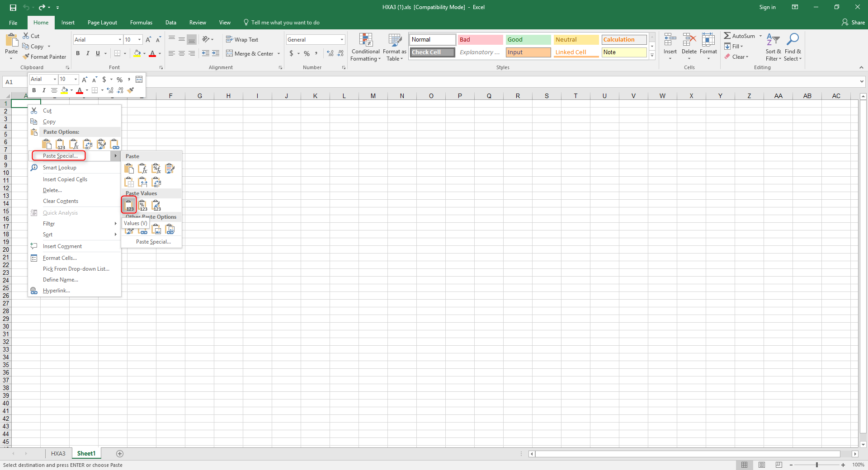The height and width of the screenshot is (470, 868).
Task: Toggle Wrap Text
Action: click(x=242, y=40)
